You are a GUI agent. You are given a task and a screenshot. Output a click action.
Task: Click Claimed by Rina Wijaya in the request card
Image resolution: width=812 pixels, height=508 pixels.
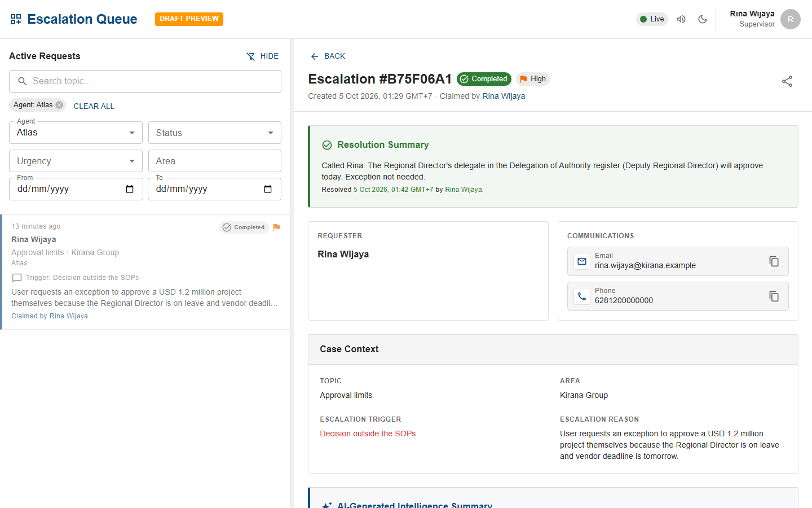pyautogui.click(x=50, y=316)
